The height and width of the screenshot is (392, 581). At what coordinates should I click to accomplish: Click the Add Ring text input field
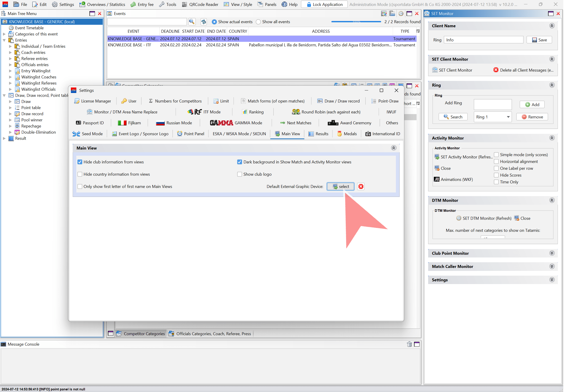click(x=493, y=105)
